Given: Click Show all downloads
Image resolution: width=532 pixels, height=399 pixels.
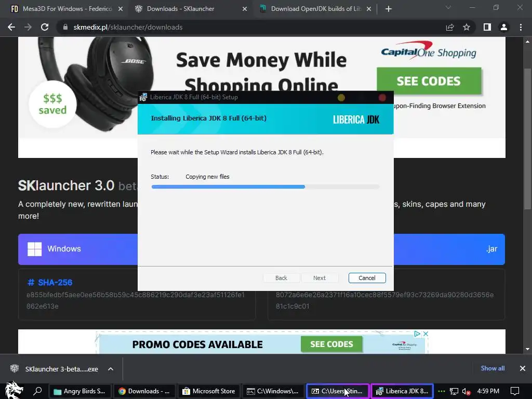Looking at the screenshot, I should click(x=493, y=368).
